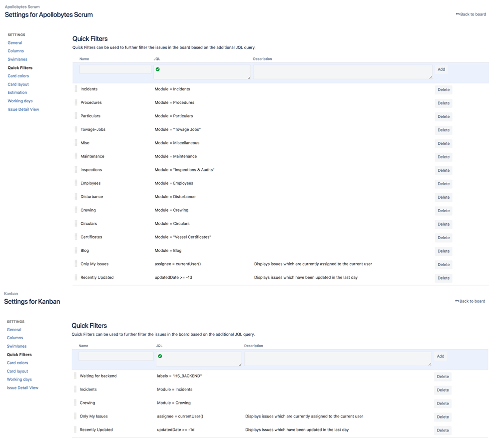Focus the Name input in Scrum quick filters
Image resolution: width=499 pixels, height=448 pixels.
(115, 69)
